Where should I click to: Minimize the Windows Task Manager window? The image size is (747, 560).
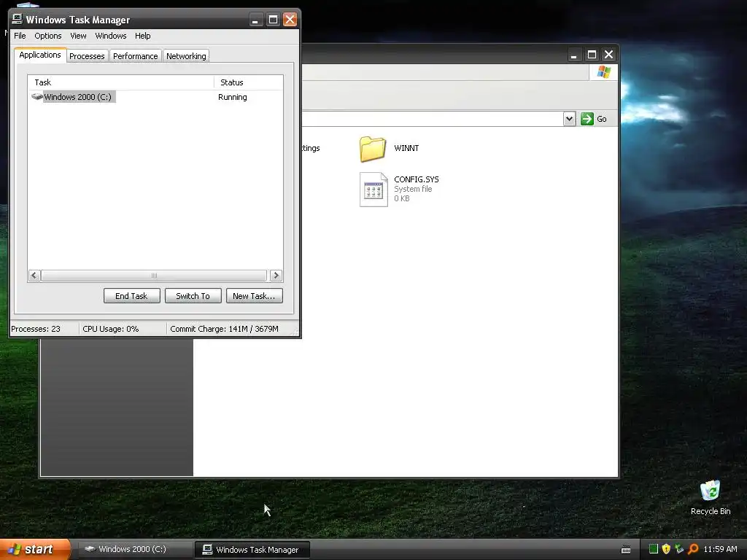click(255, 20)
